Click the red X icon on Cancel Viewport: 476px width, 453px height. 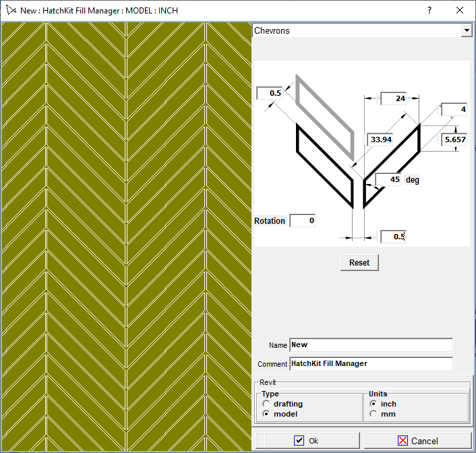(x=403, y=441)
